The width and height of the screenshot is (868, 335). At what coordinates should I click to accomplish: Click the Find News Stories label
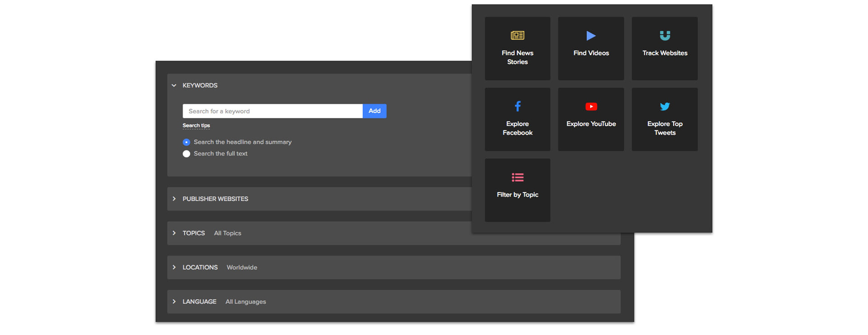(x=518, y=57)
